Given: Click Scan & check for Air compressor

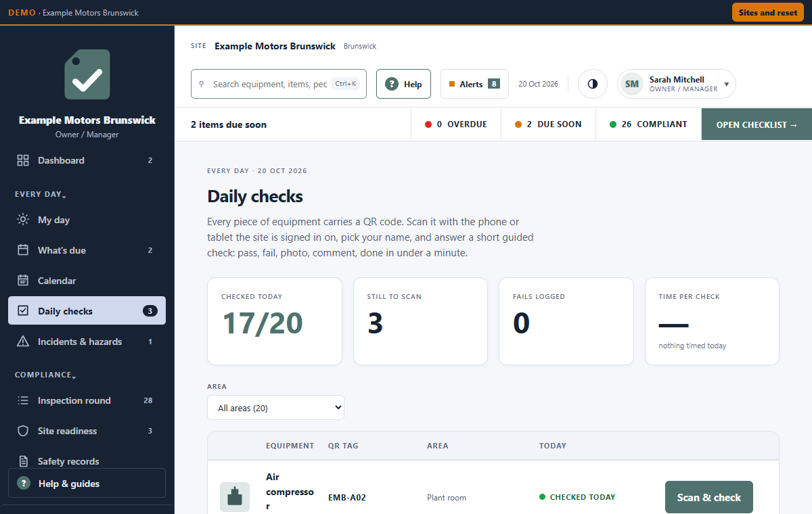Looking at the screenshot, I should click(x=709, y=497).
